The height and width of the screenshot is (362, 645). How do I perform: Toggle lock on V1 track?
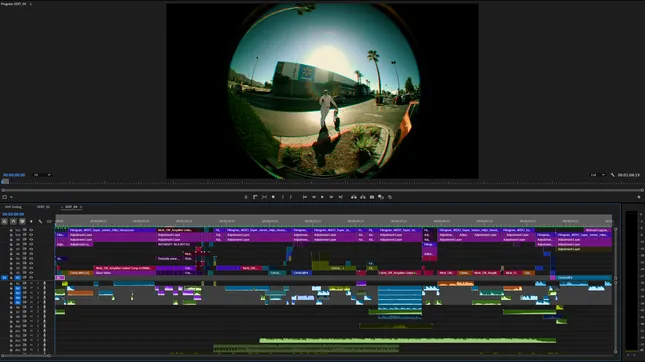click(x=11, y=277)
